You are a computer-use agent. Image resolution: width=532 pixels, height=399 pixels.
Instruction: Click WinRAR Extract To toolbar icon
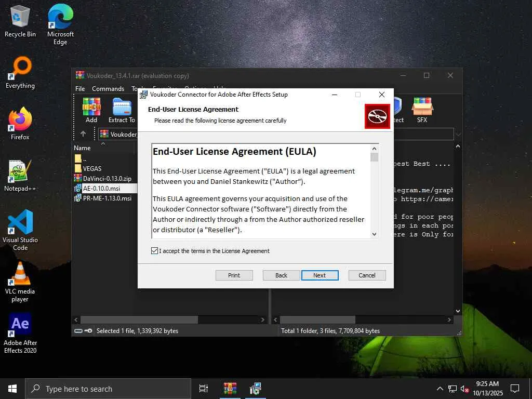(x=122, y=110)
